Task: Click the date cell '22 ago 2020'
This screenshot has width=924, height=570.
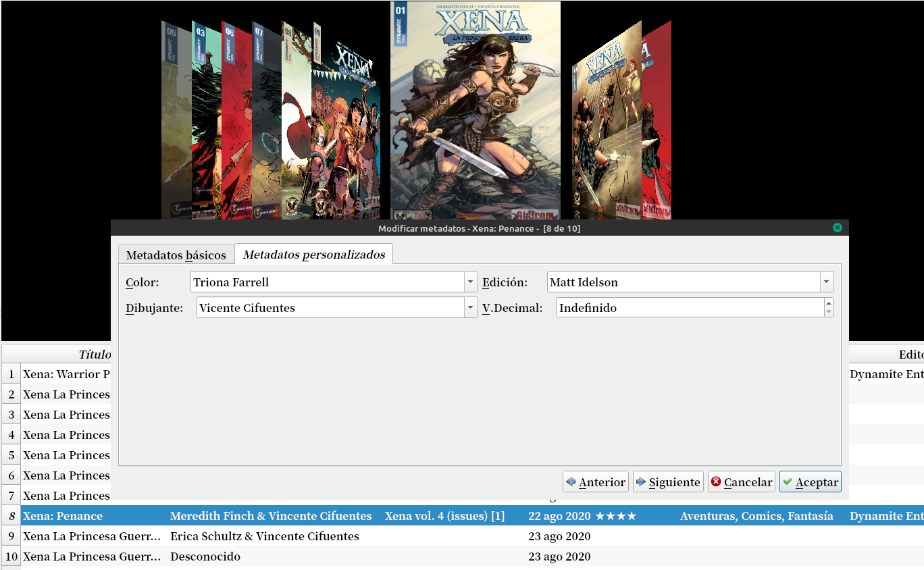Action: pyautogui.click(x=559, y=516)
